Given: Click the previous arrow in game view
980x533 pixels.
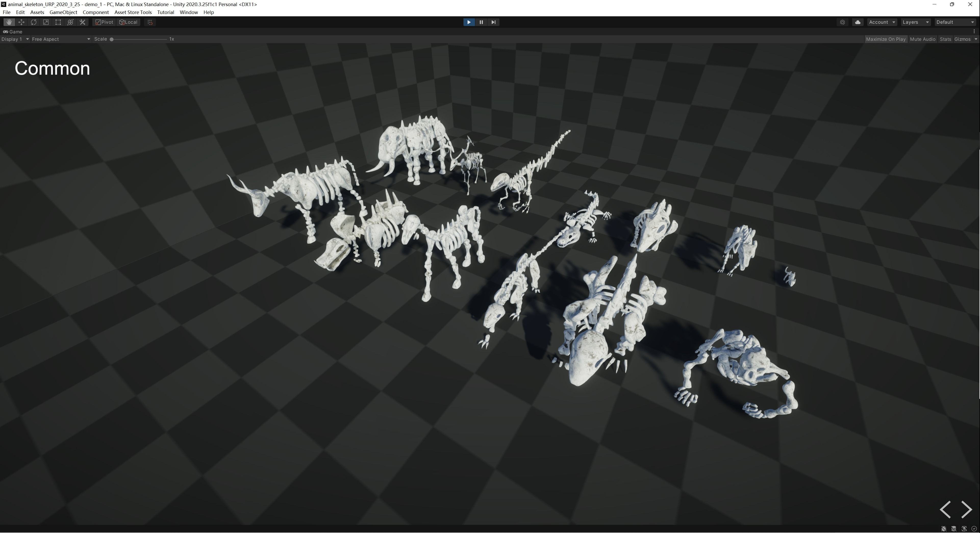Looking at the screenshot, I should pos(945,510).
